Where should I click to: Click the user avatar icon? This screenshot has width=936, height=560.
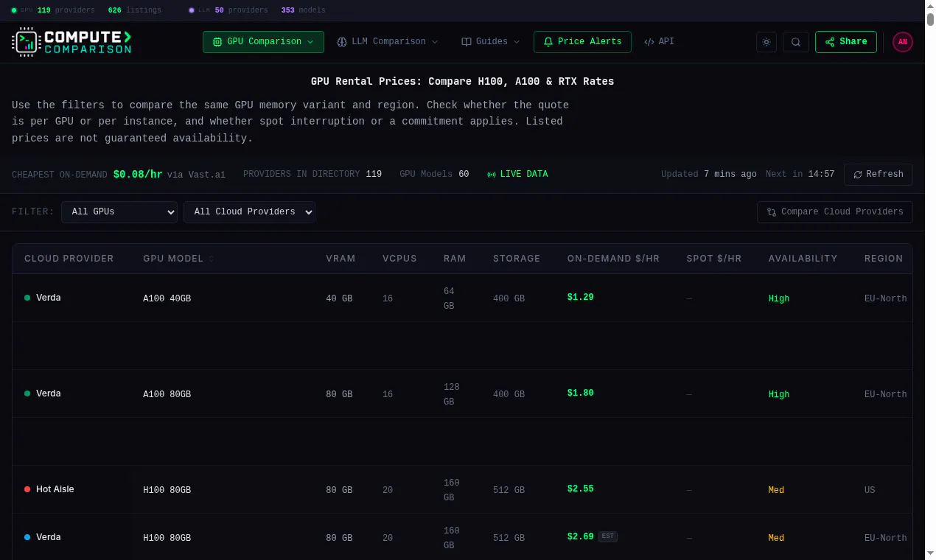point(903,42)
